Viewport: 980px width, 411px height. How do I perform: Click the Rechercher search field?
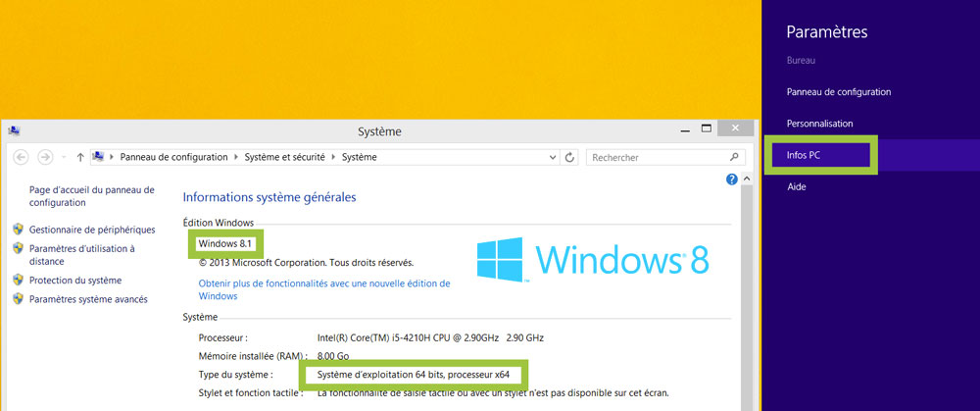coord(655,157)
